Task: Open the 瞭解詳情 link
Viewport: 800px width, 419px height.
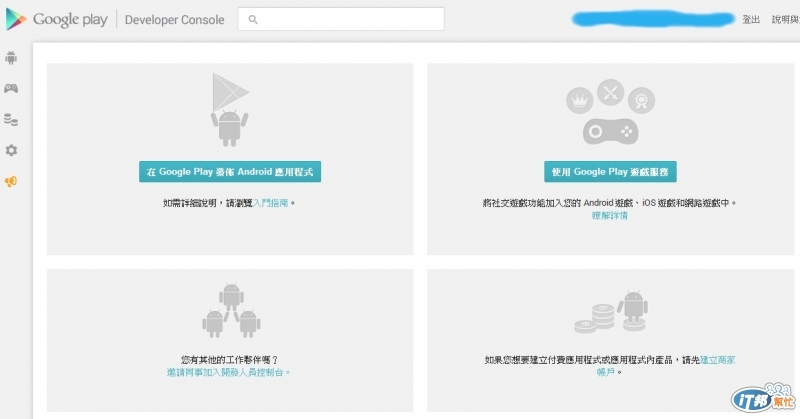Action: (610, 215)
